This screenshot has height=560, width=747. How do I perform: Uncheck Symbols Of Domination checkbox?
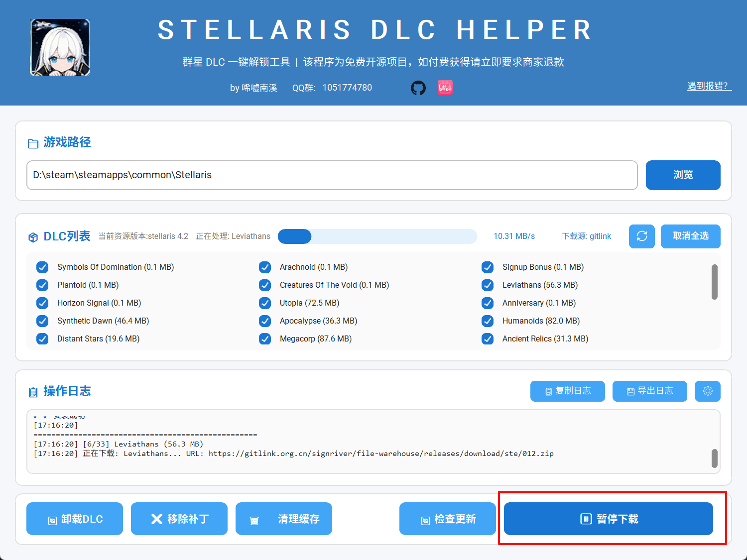click(x=42, y=267)
